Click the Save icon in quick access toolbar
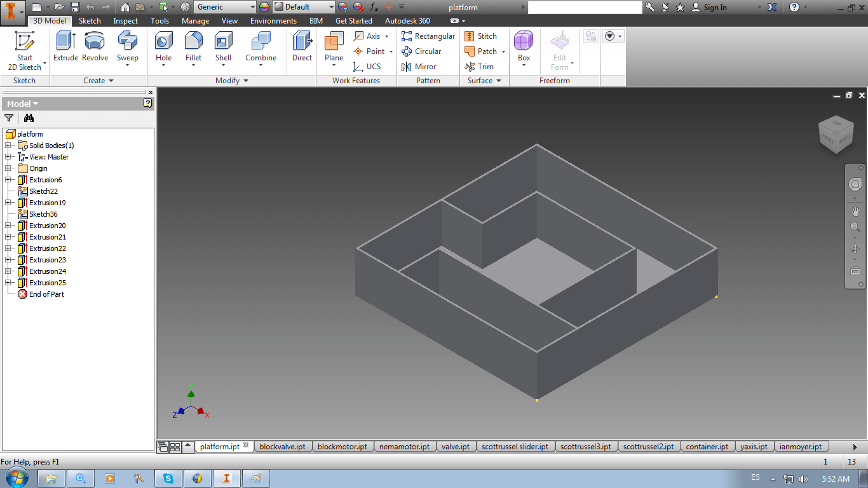 tap(75, 7)
